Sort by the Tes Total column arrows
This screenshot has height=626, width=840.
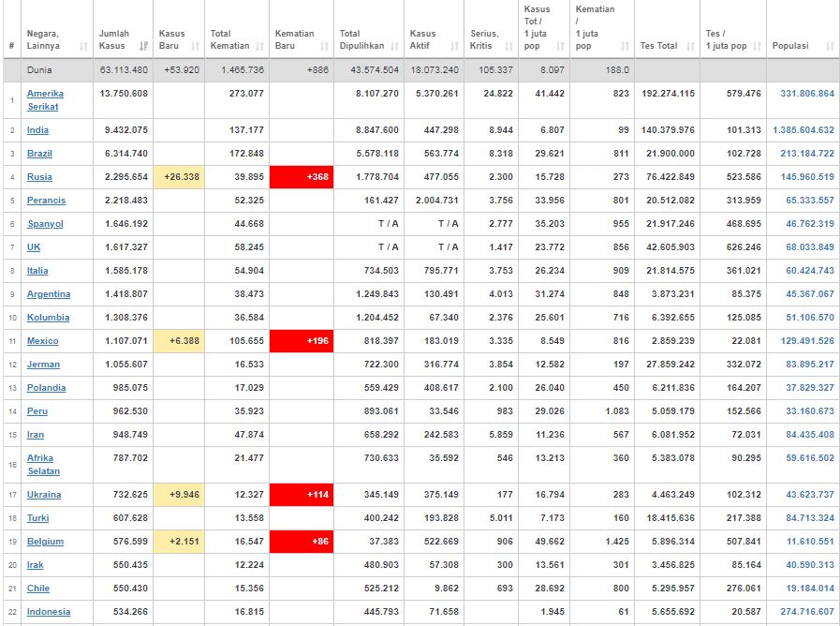(x=690, y=46)
